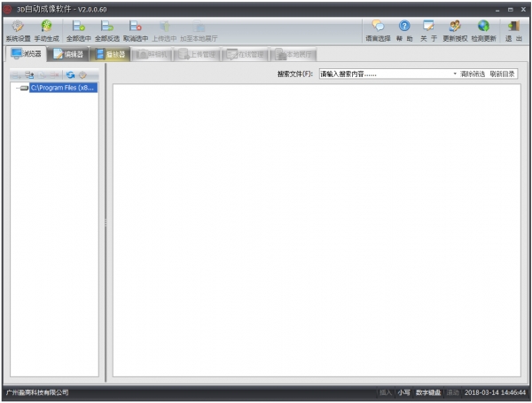Click the refresh icon in folder toolbar
Image resolution: width=532 pixels, height=403 pixels.
[x=70, y=75]
